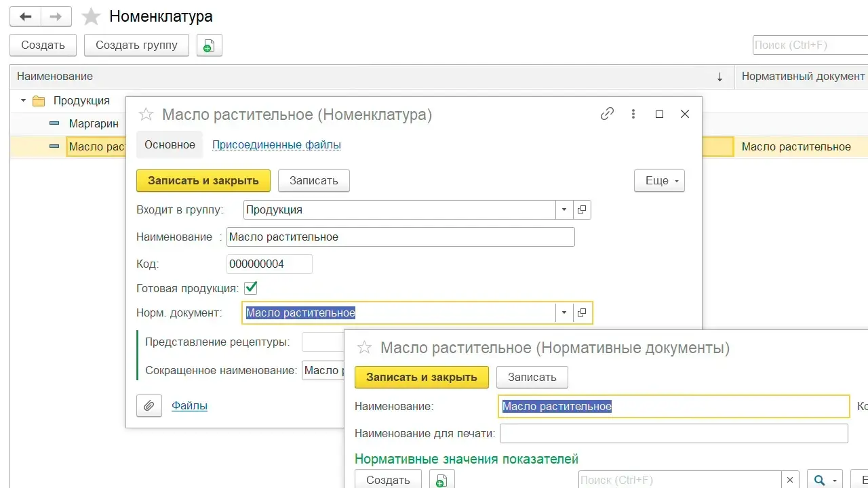Click the Создать группу button
This screenshot has height=488, width=868.
136,45
